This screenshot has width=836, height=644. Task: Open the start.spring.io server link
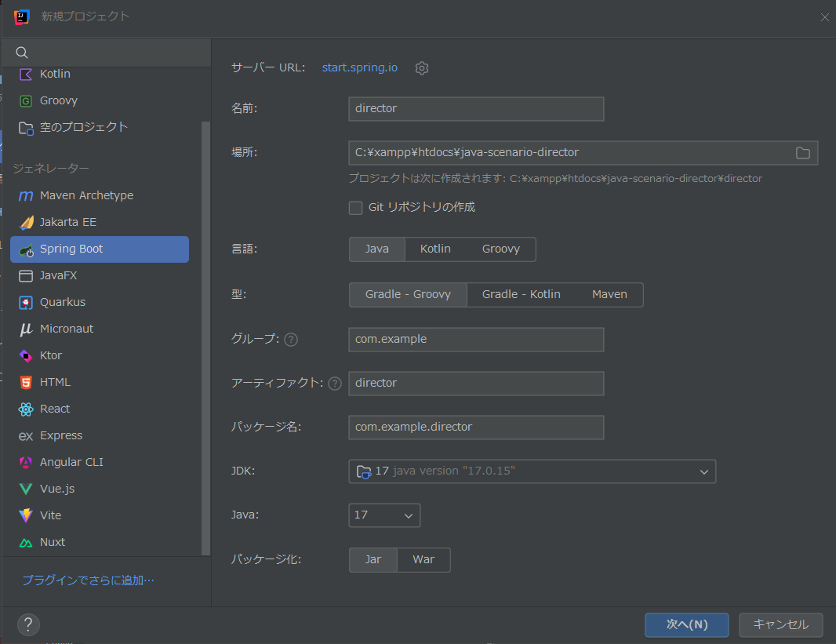(x=360, y=67)
